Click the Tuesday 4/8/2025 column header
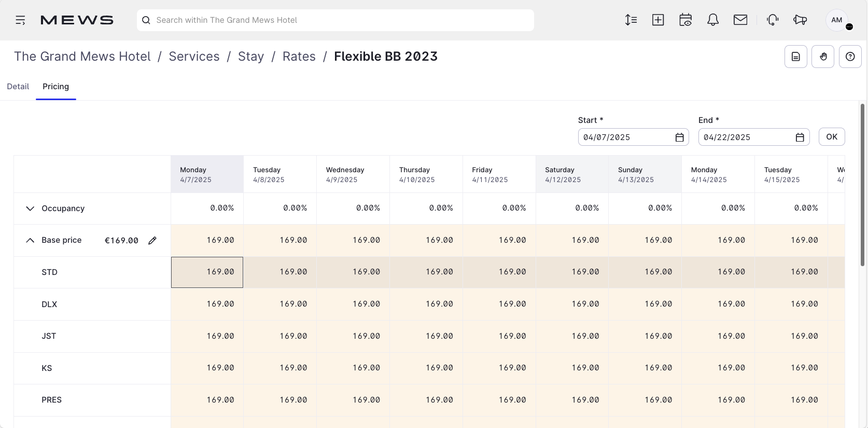This screenshot has height=428, width=868. (x=280, y=174)
